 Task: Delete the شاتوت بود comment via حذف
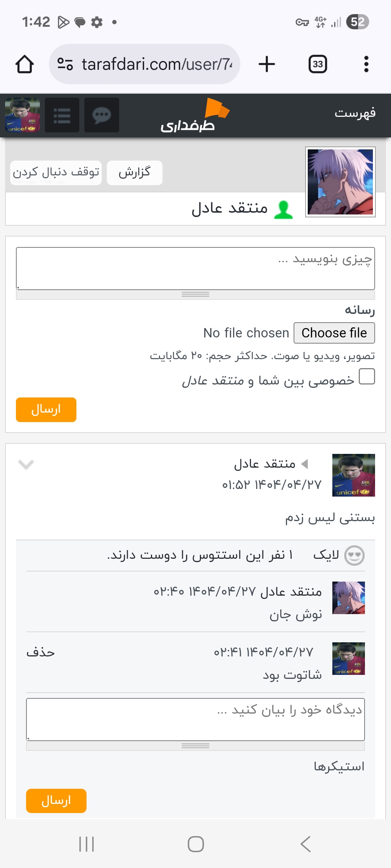click(x=41, y=652)
